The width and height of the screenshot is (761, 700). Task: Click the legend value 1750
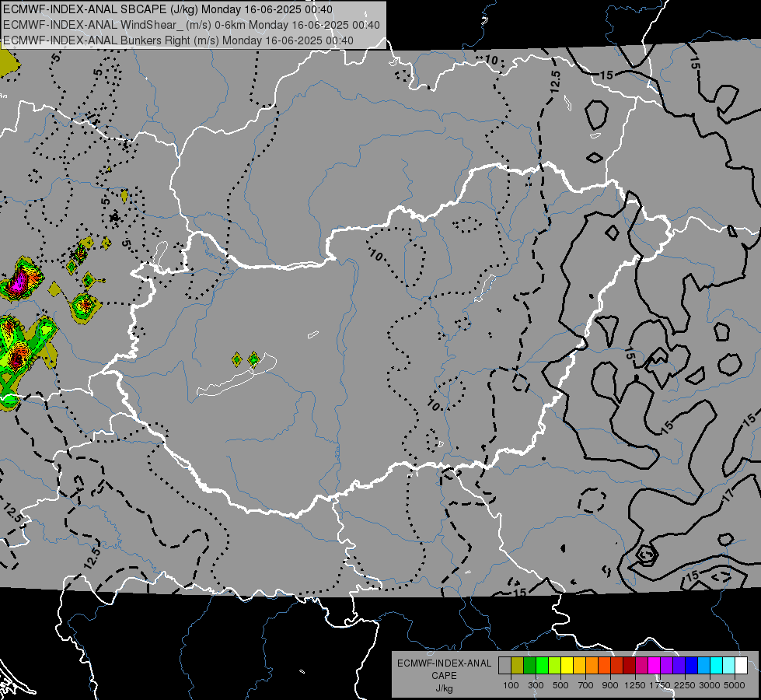[x=660, y=685]
